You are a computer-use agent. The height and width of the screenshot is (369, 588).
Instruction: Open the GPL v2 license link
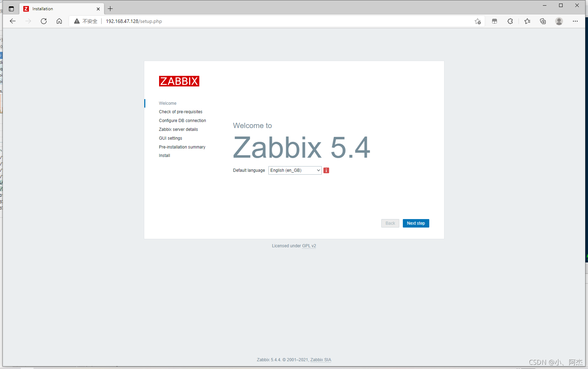[309, 246]
